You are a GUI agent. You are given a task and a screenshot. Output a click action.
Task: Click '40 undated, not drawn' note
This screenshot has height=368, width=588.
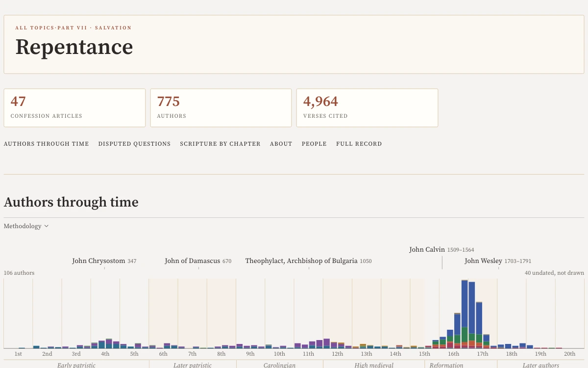[554, 273]
